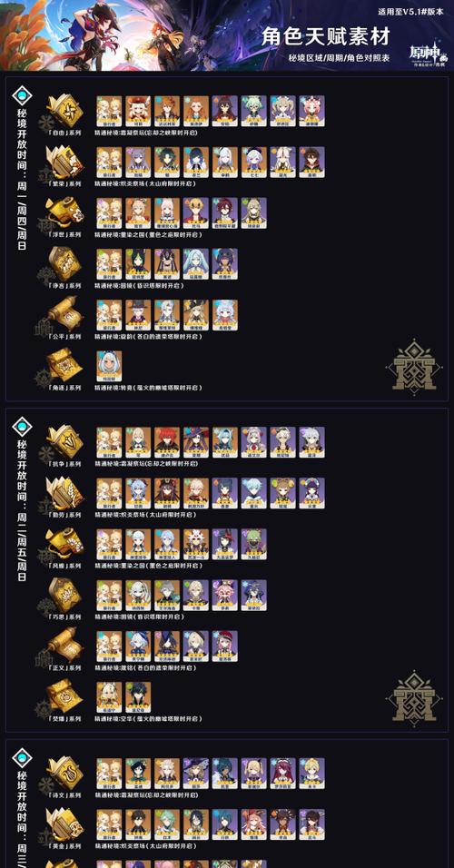Click the 「自由」 series talent book icon
454x868 pixels.
[64, 110]
